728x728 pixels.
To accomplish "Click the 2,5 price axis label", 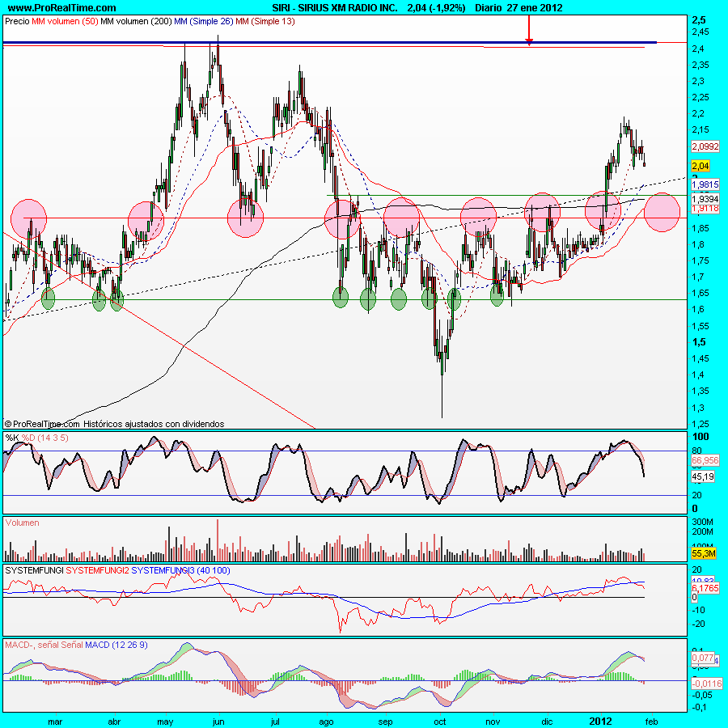I will [x=699, y=20].
